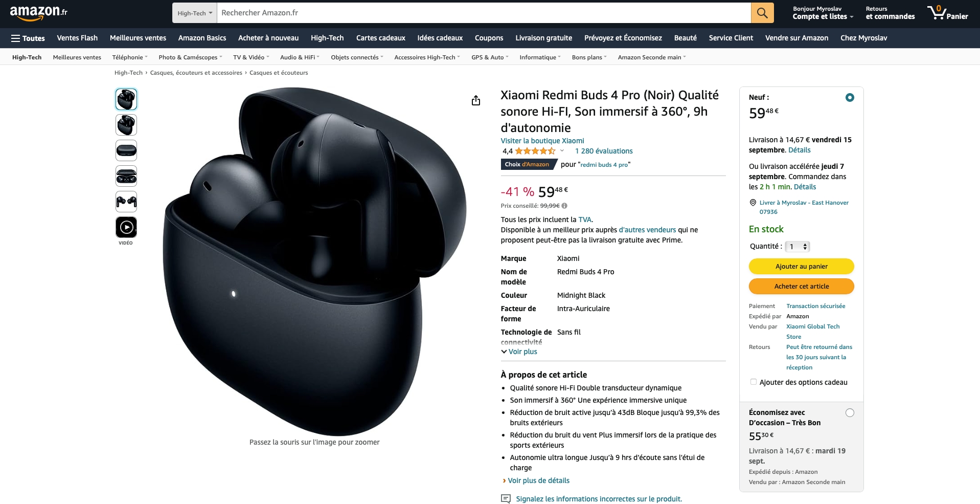
Task: Open the Téléphonie submenu
Action: point(130,57)
